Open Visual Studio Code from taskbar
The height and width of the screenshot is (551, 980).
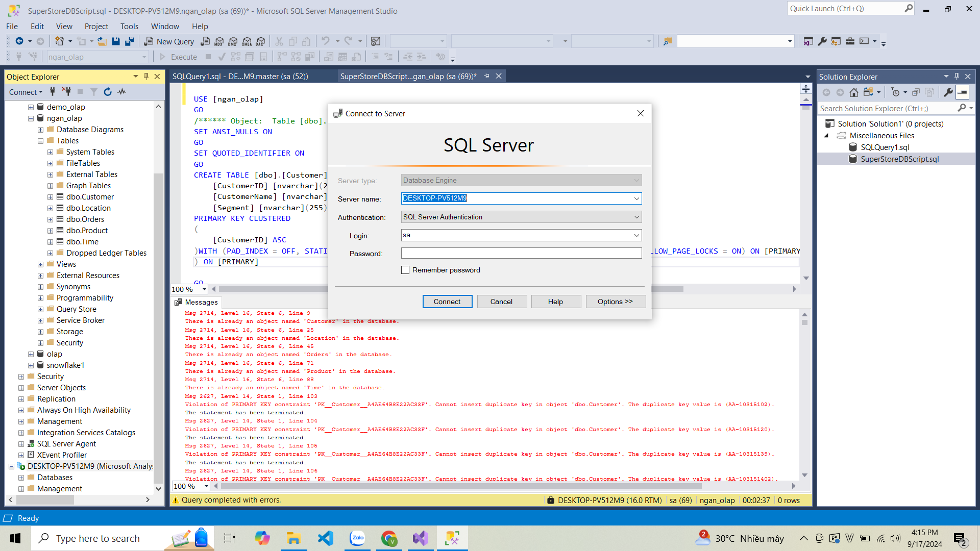(326, 538)
